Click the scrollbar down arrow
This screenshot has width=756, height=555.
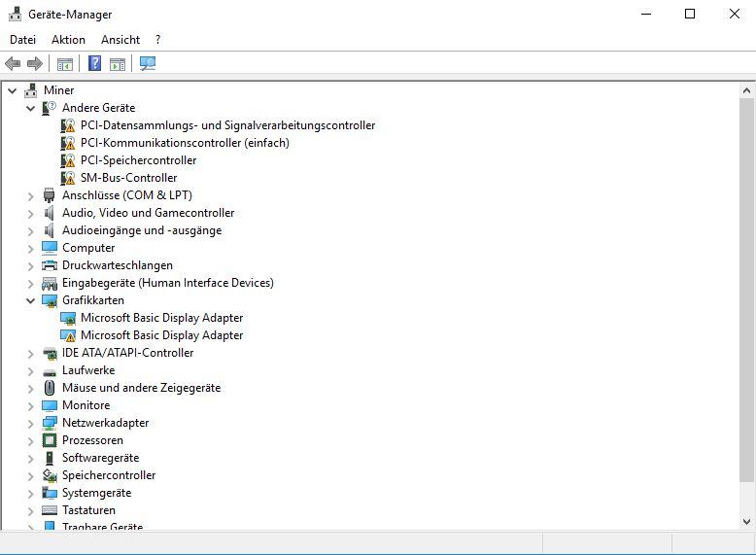(x=746, y=521)
